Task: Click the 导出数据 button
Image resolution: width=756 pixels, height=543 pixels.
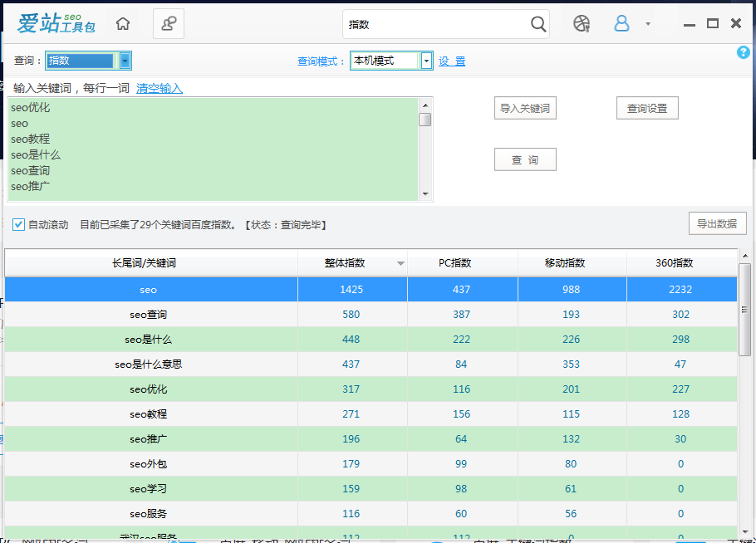Action: (717, 223)
